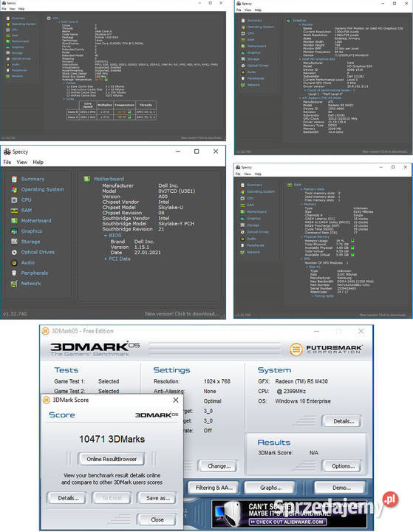Image resolution: width=413 pixels, height=532 pixels.
Task: Open View menu in Motherboard Speccy window
Action: 21,162
